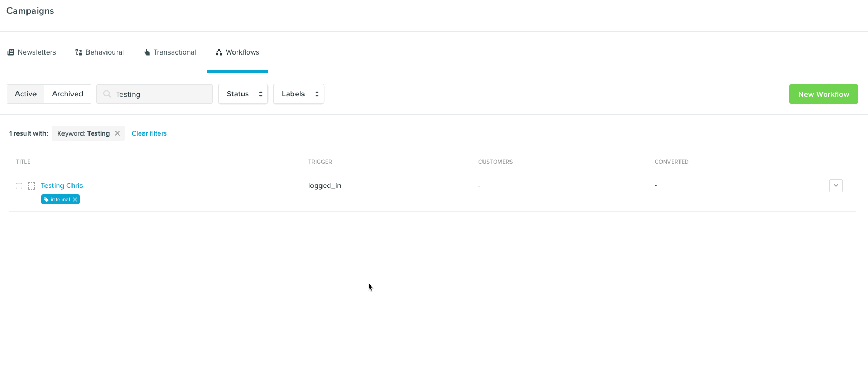Remove the Keyword: Testing filter chip
The width and height of the screenshot is (868, 376).
(118, 133)
